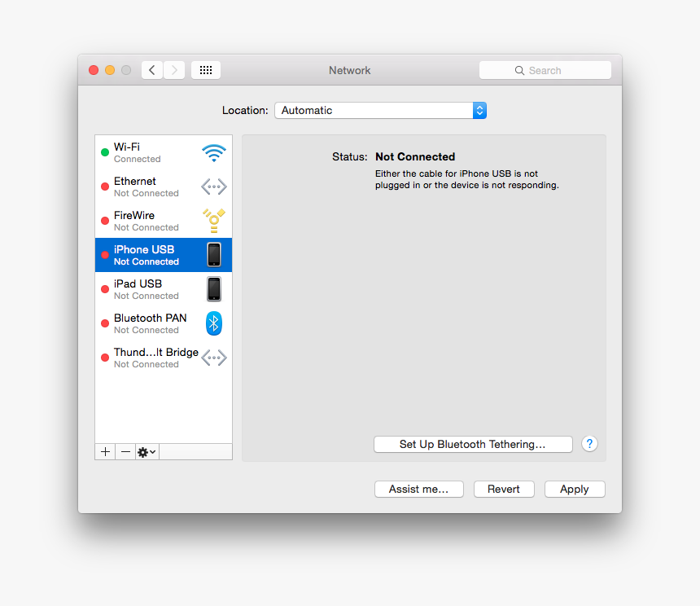Click the iPhone USB cable message text
This screenshot has width=700, height=606.
467,179
